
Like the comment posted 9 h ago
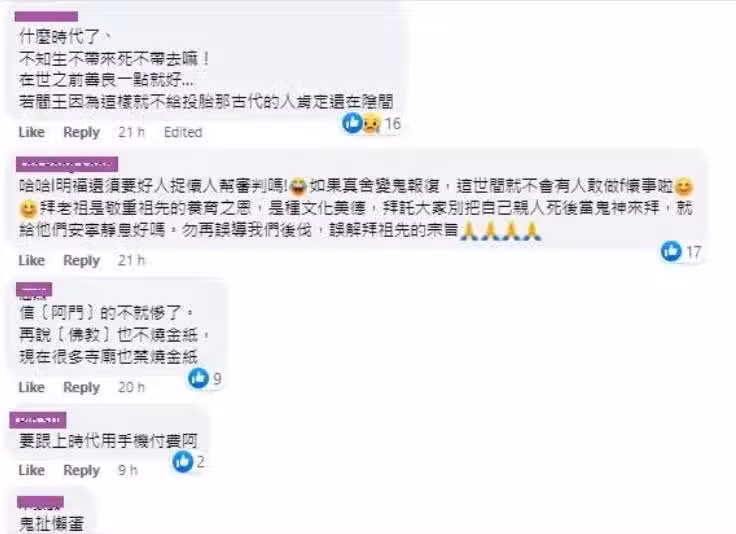[31, 470]
